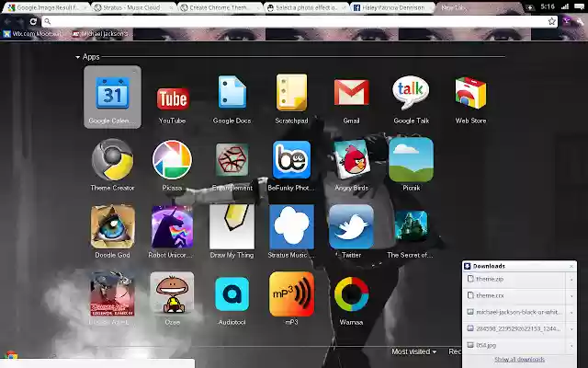Bookmark this page with the star
The height and width of the screenshot is (368, 588).
[x=551, y=21]
